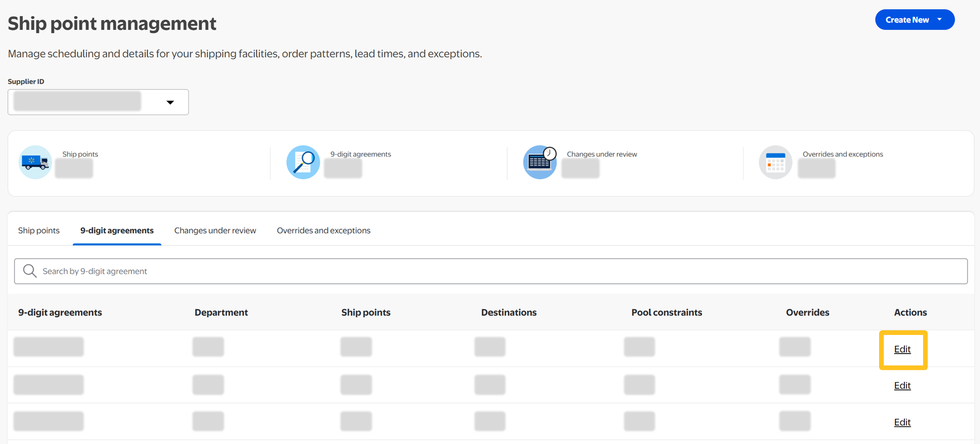Open the Changes under review tab

(215, 231)
